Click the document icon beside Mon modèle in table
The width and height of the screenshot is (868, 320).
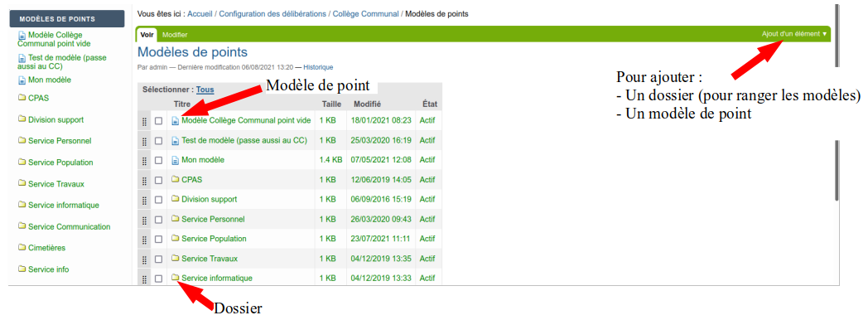176,161
